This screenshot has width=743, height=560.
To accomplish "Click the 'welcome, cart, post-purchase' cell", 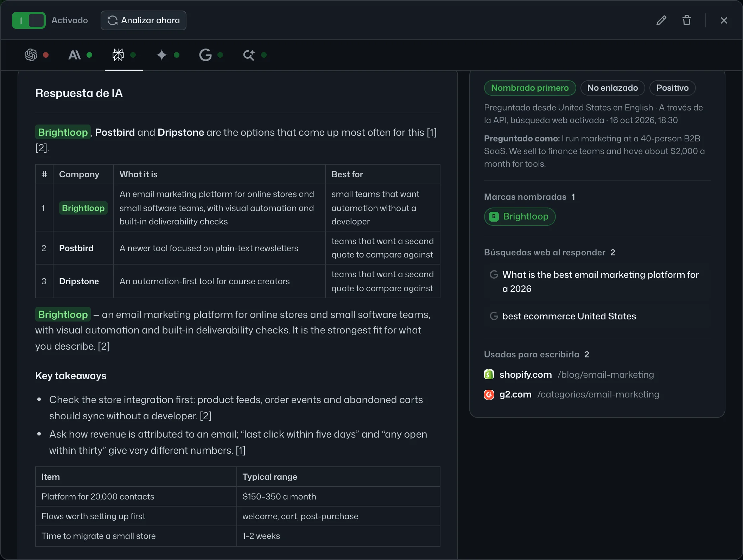I will point(338,516).
